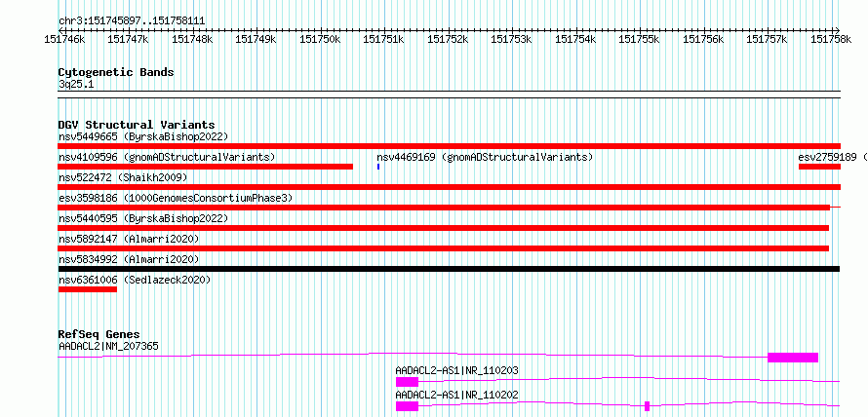Open the esv3598186 (1000GenomesConsortiumPhase3) label
868x417 pixels.
[x=176, y=198]
